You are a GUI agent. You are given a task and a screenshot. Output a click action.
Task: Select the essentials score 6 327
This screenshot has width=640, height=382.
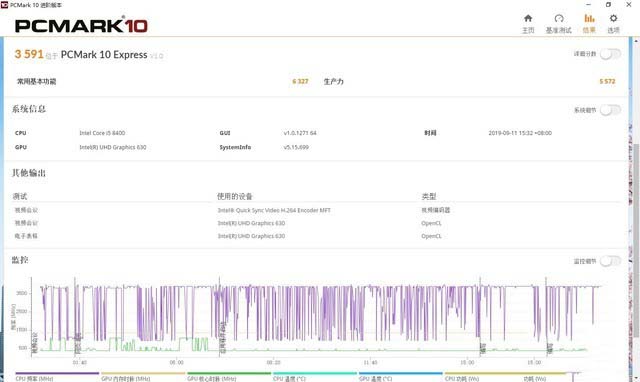click(300, 81)
